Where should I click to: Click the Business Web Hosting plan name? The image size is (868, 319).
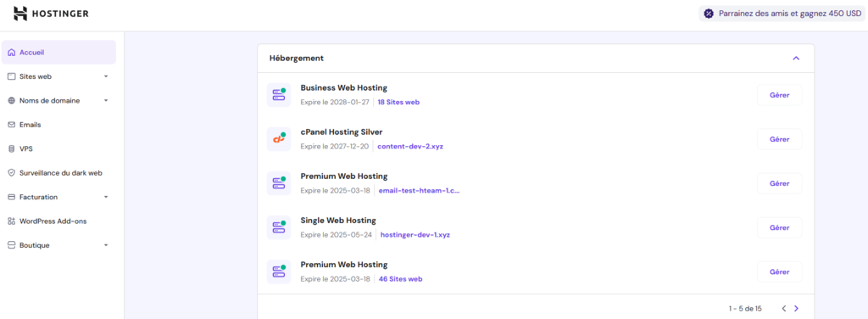[344, 87]
